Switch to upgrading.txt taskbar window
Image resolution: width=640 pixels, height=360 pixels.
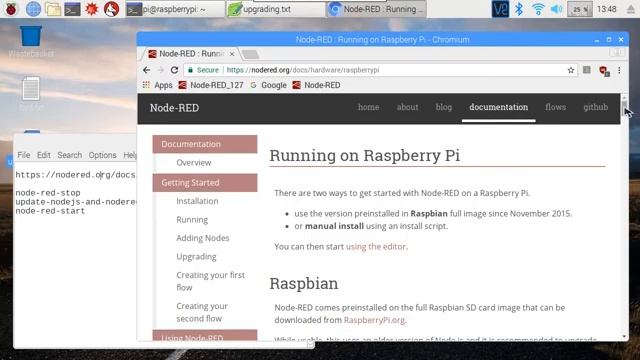tap(276, 9)
